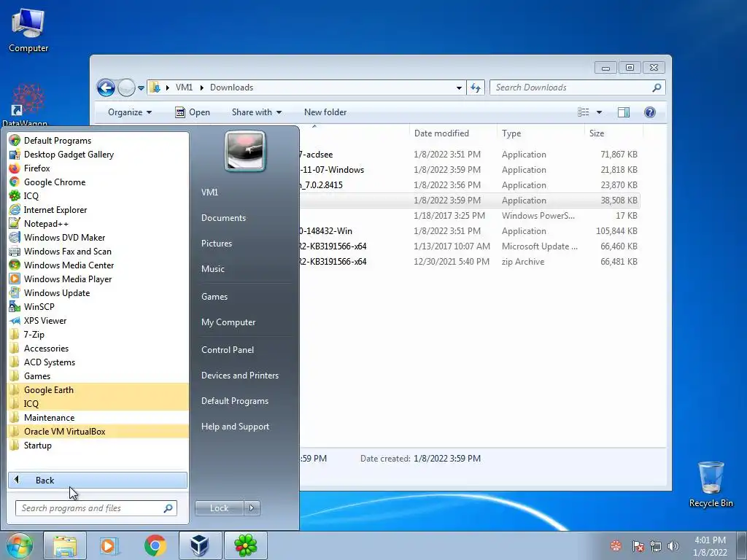747x560 pixels.
Task: Click the volume speaker tray icon
Action: coord(673,546)
